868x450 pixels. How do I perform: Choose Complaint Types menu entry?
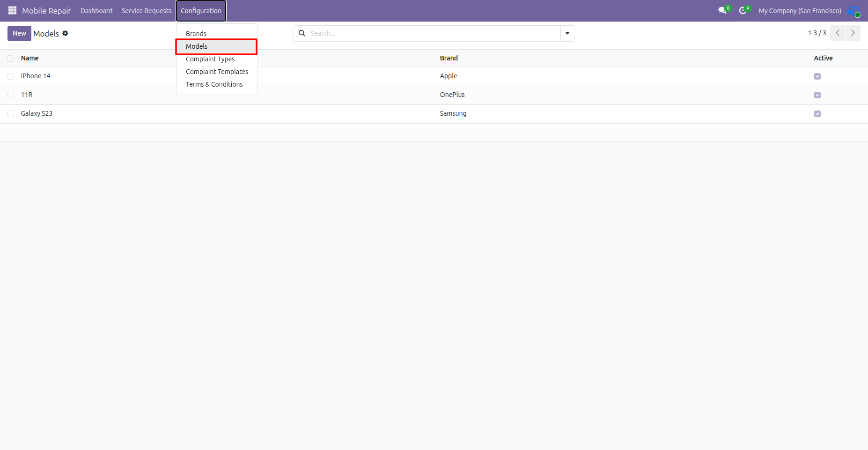217,59
